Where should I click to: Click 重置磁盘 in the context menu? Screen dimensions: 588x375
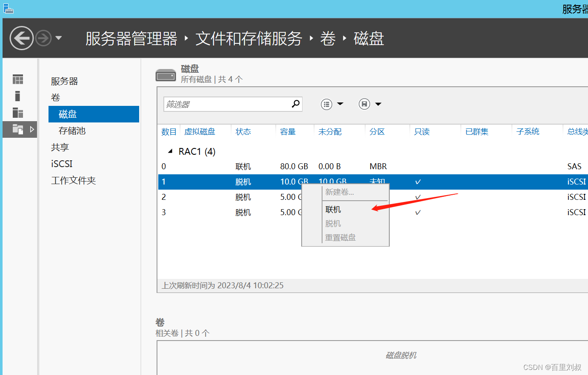click(x=340, y=238)
